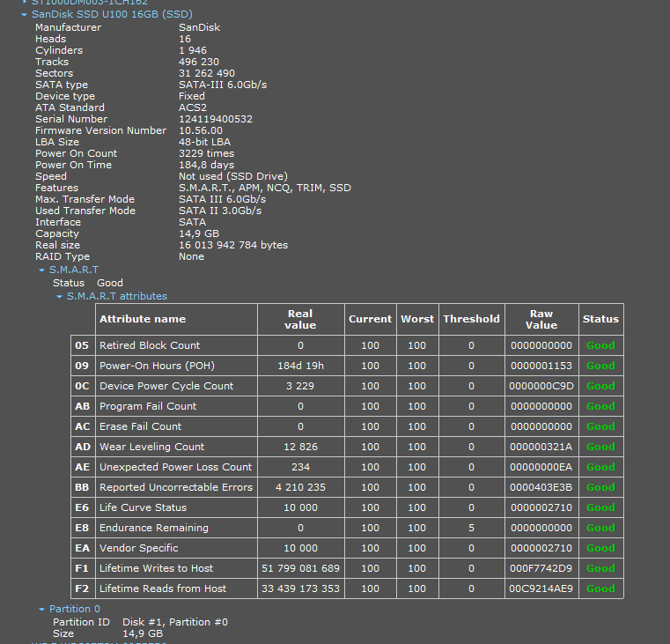Click the real value 51 799 081 689
Viewport: 670px width, 644px height.
300,568
